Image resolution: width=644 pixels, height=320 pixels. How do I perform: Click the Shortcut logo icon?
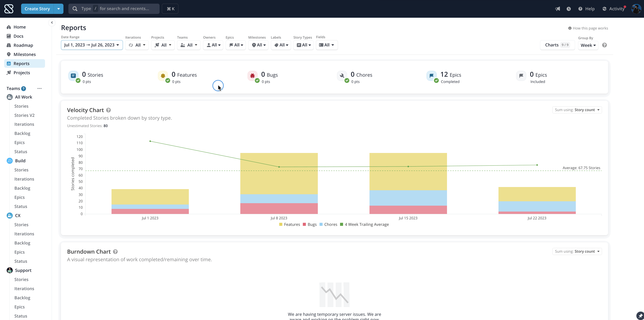click(9, 9)
